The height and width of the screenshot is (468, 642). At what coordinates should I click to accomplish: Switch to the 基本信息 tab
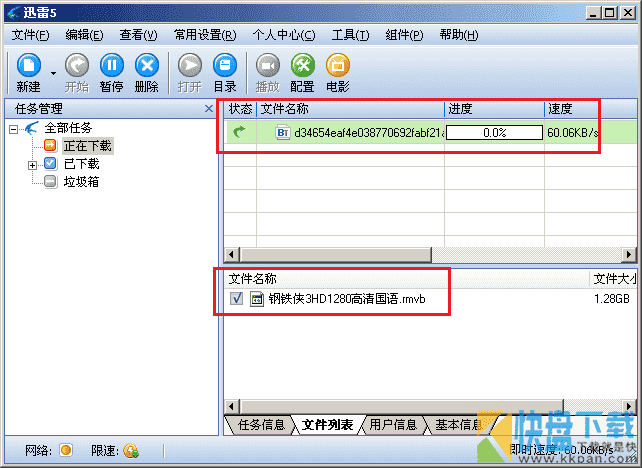[x=459, y=425]
